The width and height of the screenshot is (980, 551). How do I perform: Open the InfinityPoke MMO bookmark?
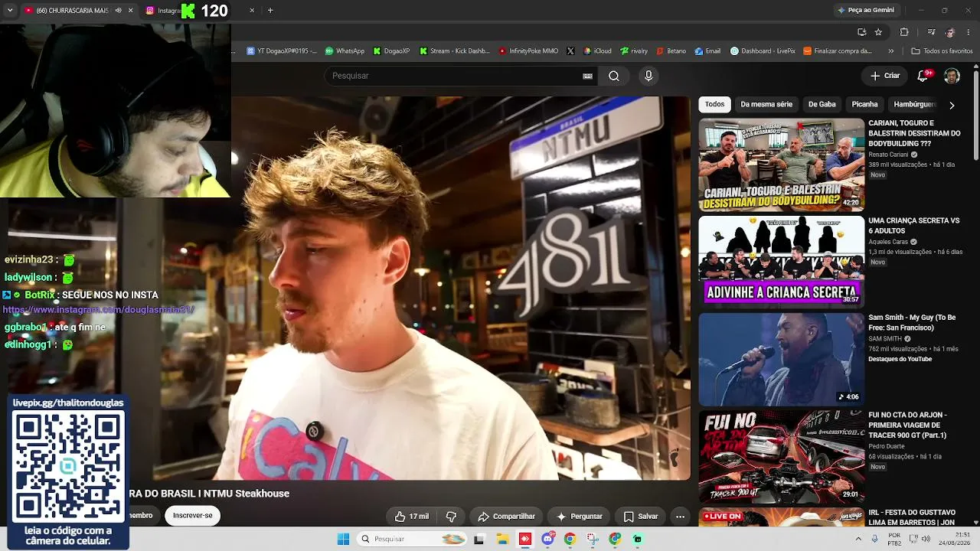[x=528, y=51]
